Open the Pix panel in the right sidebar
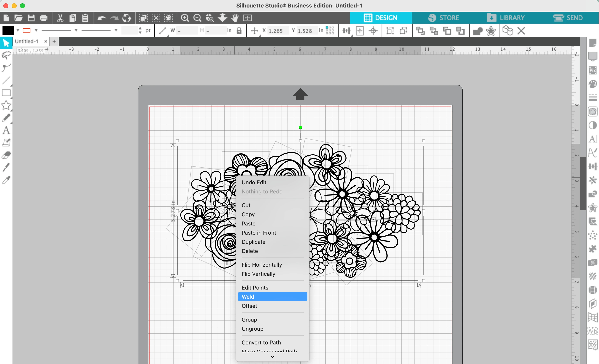This screenshot has height=364, width=599. 593,71
